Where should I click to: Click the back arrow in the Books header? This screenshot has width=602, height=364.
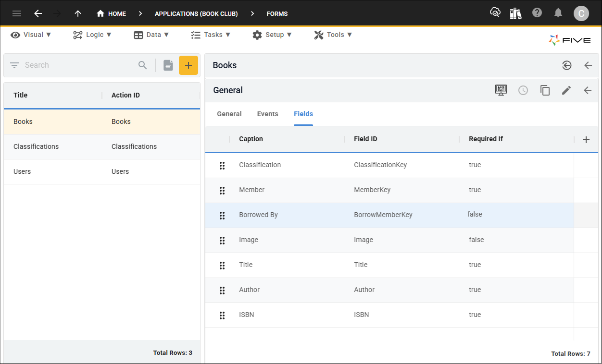tap(588, 65)
